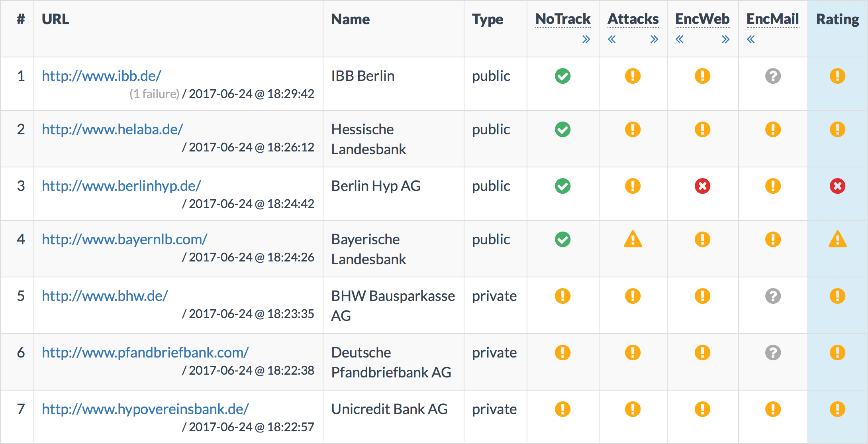Screen dimensions: 868x444
Task: Move NoTrack column right using double chevron
Action: point(586,39)
